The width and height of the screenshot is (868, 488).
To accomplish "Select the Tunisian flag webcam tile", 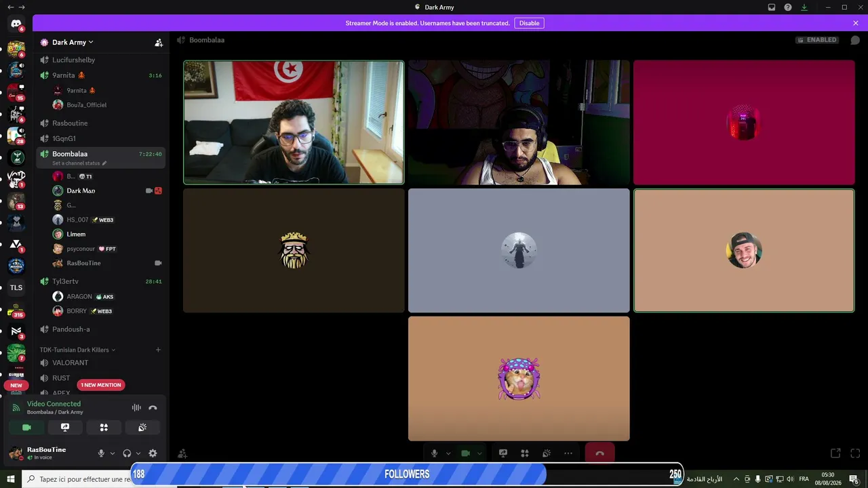I will (294, 123).
